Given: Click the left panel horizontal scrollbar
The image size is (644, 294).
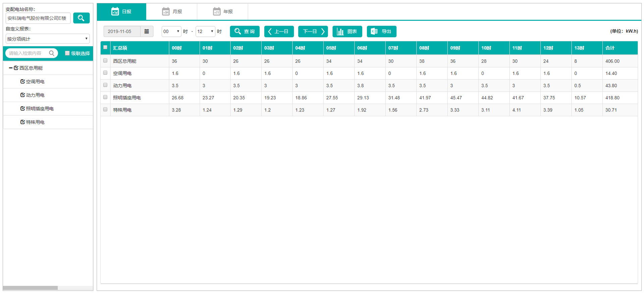Looking at the screenshot, I should point(30,288).
